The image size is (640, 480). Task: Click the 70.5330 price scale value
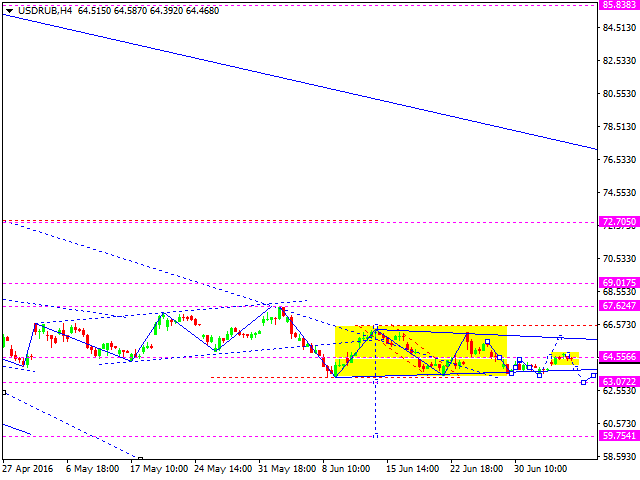tap(620, 259)
